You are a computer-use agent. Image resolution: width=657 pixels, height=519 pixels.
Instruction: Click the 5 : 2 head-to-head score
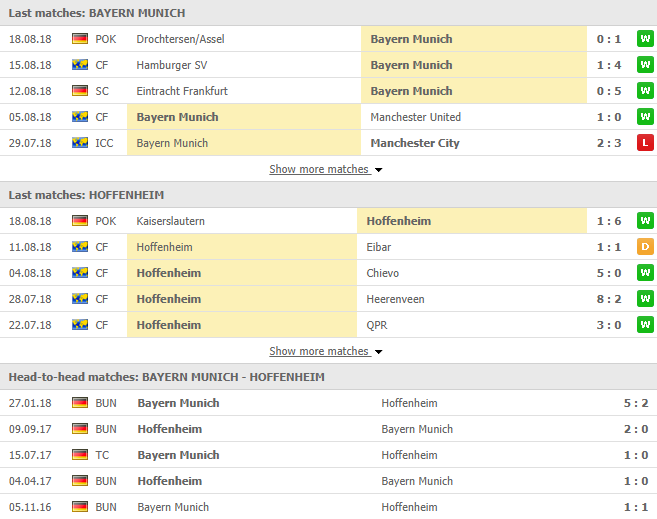click(x=636, y=403)
